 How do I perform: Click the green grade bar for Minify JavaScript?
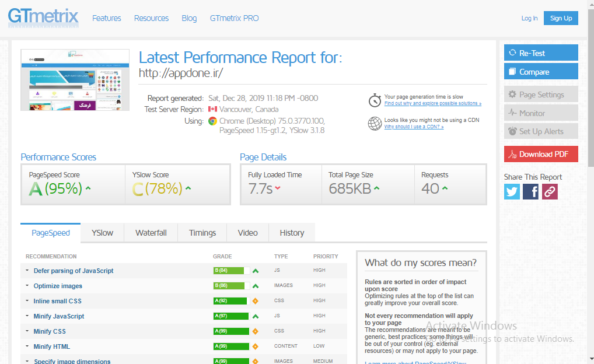point(231,316)
